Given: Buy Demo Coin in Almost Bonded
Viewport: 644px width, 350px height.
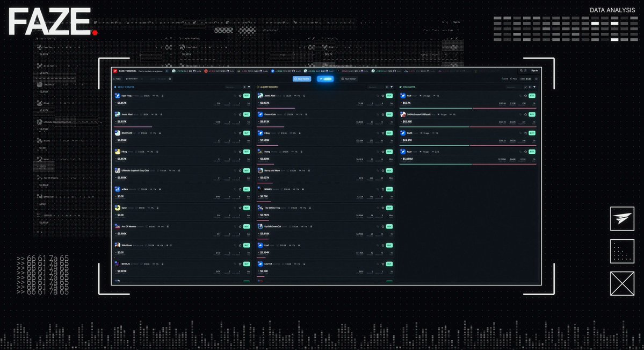Looking at the screenshot, I should click(389, 115).
